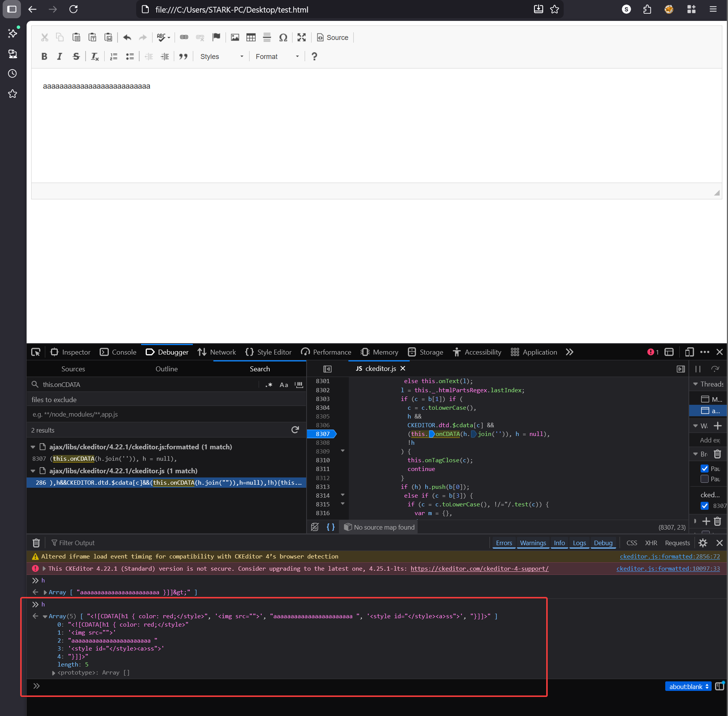
Task: Click the Source button in the editor toolbar
Action: 333,37
